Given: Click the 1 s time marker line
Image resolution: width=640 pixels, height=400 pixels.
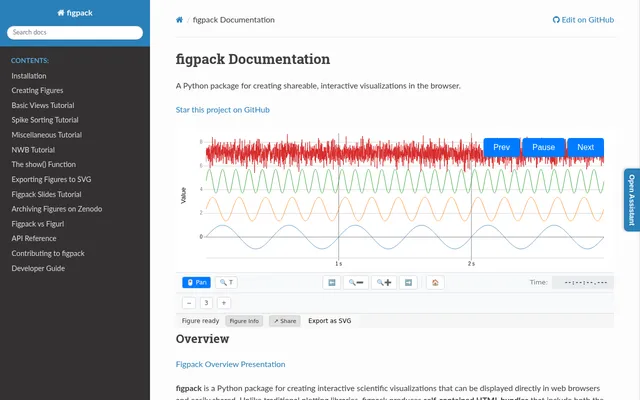Looking at the screenshot, I should (x=338, y=196).
